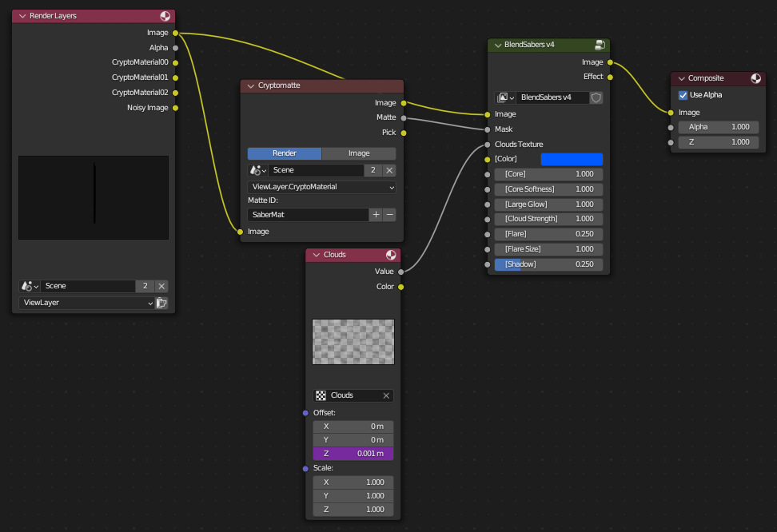777x532 pixels.
Task: Toggle preview icon on Composite node header
Action: tap(755, 78)
